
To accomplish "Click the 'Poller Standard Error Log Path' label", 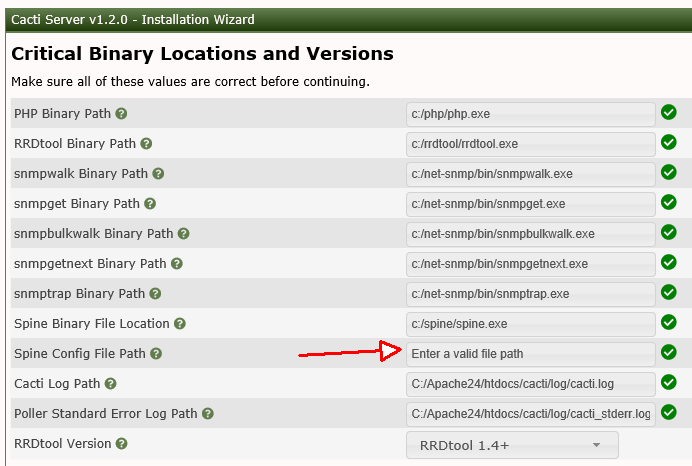I will pyautogui.click(x=106, y=413).
